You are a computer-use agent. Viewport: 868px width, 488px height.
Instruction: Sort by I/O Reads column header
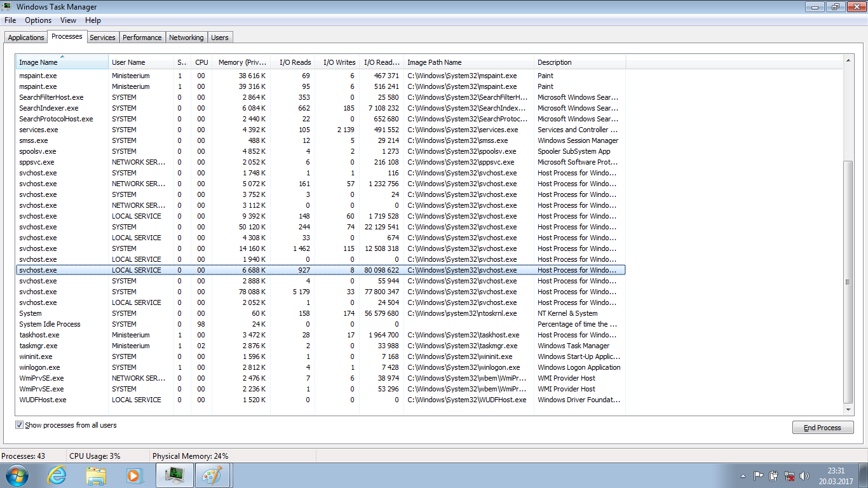tap(293, 62)
